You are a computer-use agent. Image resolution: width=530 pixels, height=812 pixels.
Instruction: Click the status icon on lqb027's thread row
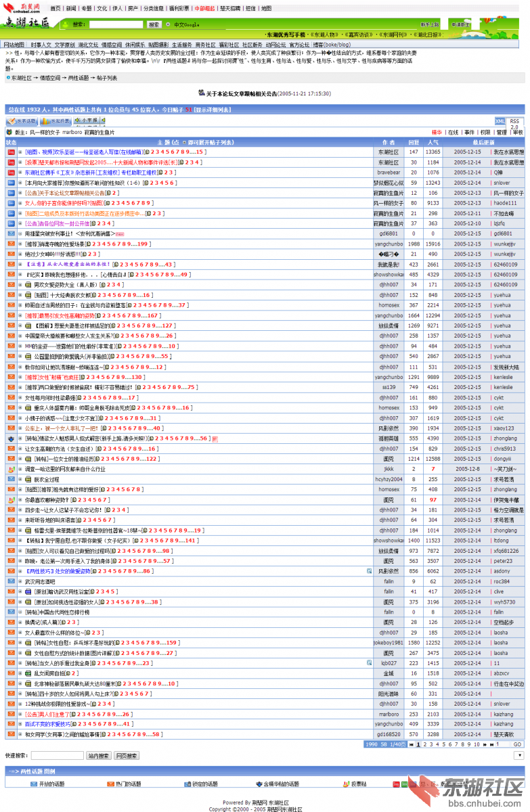(x=11, y=663)
